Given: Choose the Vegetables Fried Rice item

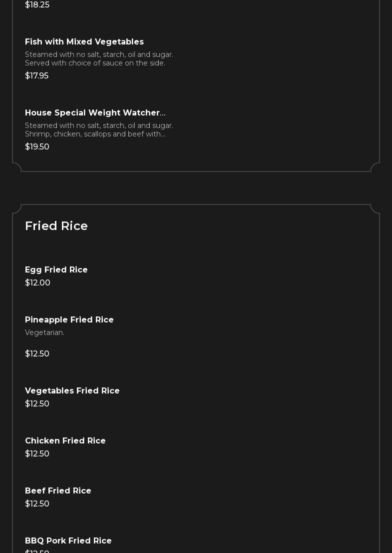Looking at the screenshot, I should click(72, 391).
